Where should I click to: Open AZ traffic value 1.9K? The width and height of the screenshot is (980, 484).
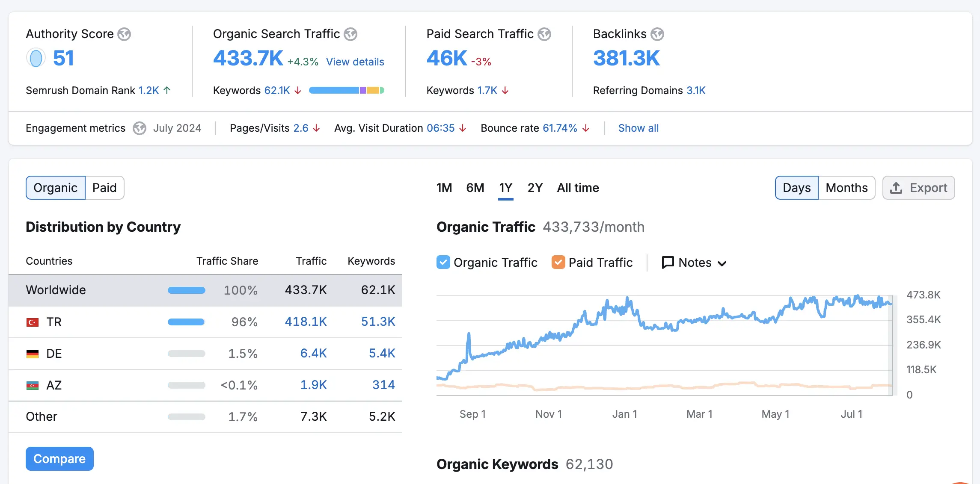pos(313,385)
